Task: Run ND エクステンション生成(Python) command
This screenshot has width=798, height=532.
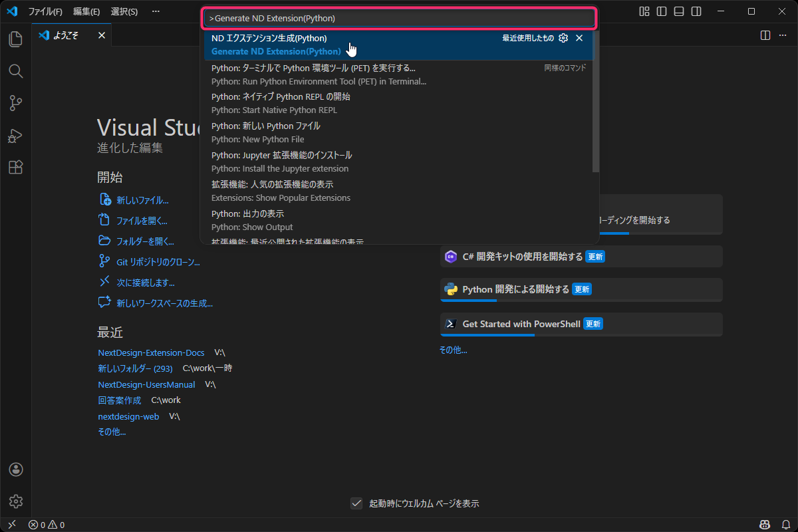Action: 398,45
